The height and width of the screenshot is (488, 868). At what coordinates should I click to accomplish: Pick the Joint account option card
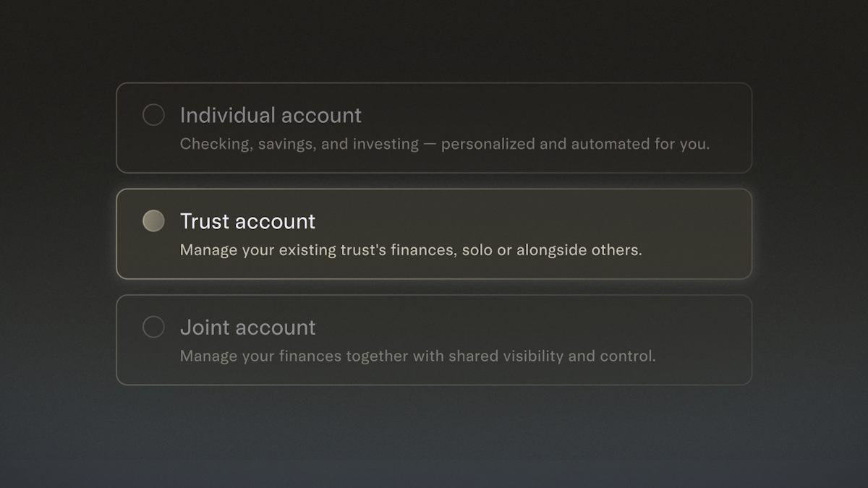[x=434, y=340]
